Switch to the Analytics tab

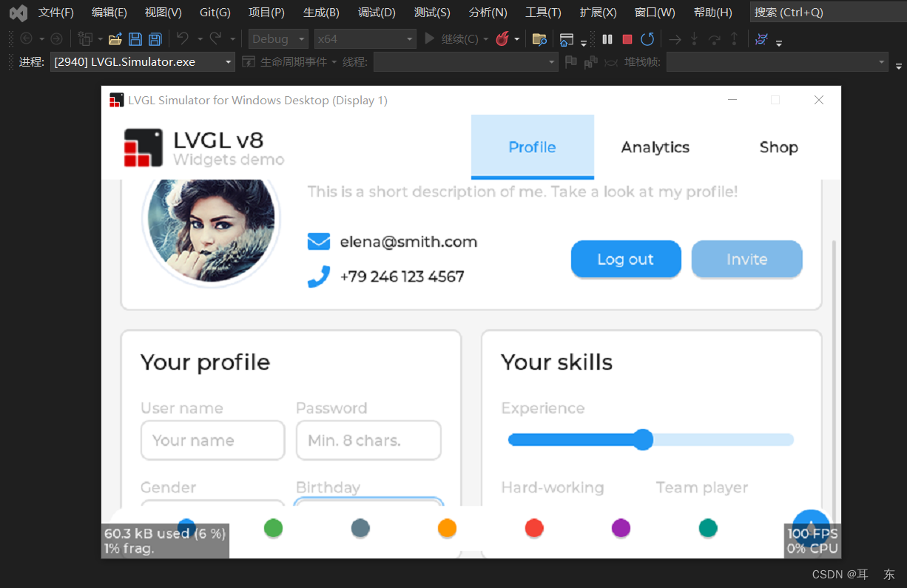point(655,147)
